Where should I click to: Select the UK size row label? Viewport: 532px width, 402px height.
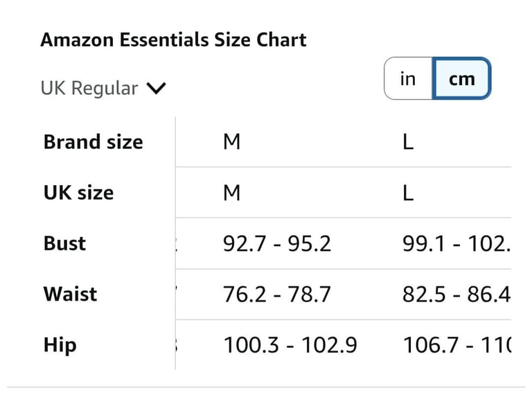(79, 193)
